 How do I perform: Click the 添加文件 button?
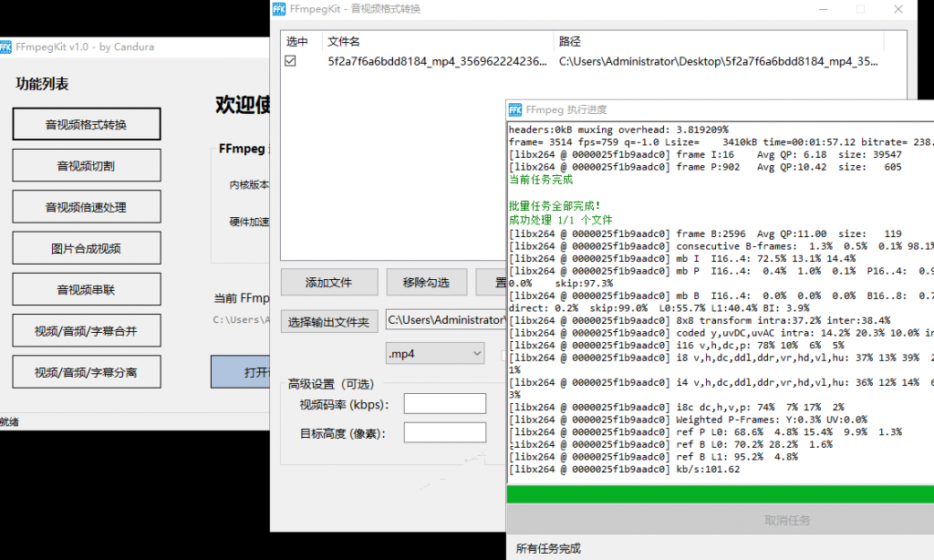(329, 282)
